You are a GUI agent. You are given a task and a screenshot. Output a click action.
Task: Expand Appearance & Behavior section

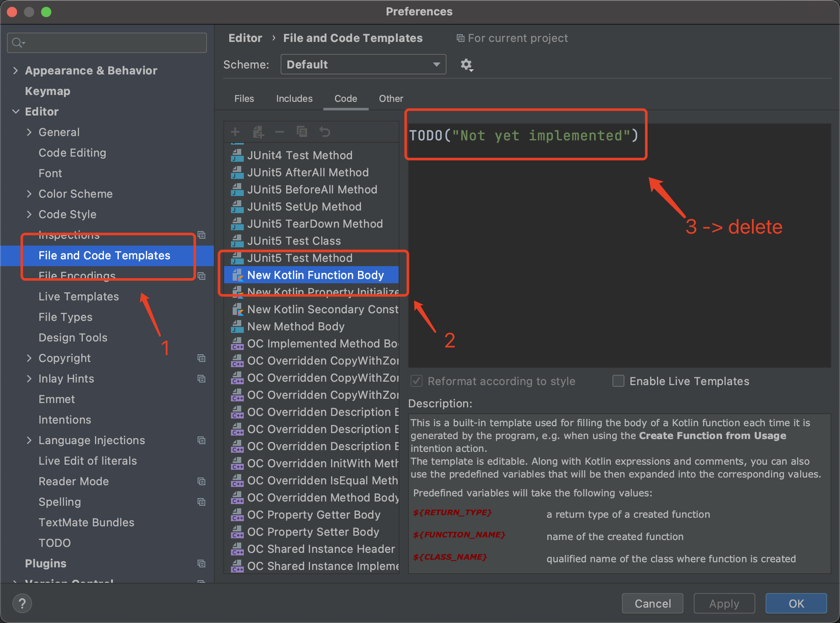(16, 71)
